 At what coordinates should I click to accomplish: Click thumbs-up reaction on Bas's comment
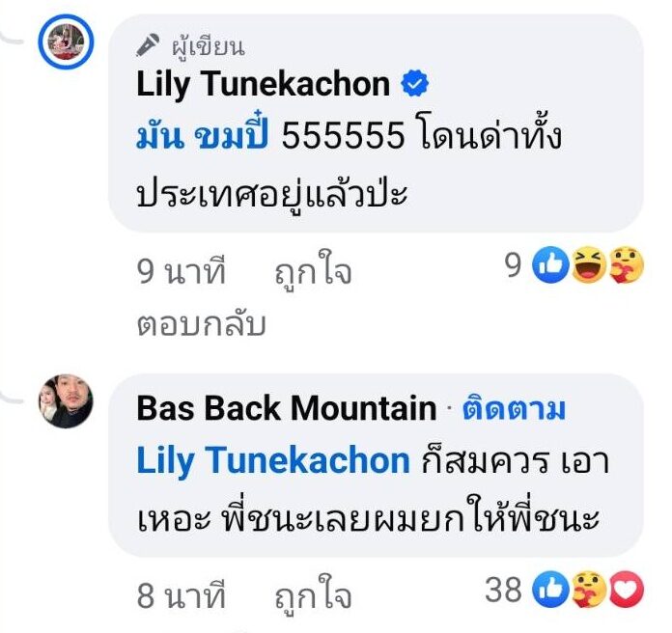click(x=550, y=589)
